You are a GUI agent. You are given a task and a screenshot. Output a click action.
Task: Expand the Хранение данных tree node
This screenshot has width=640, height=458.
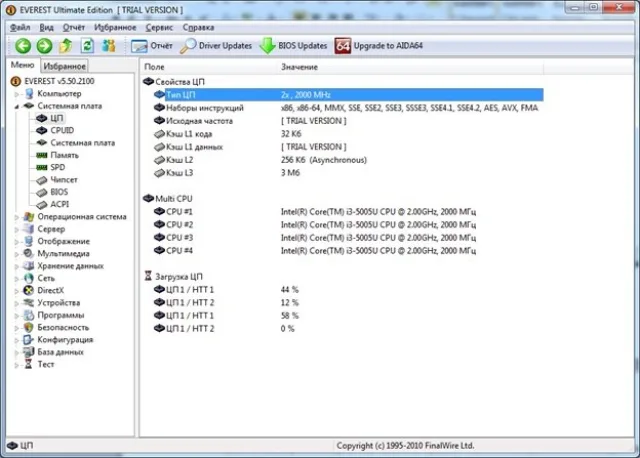(x=16, y=267)
